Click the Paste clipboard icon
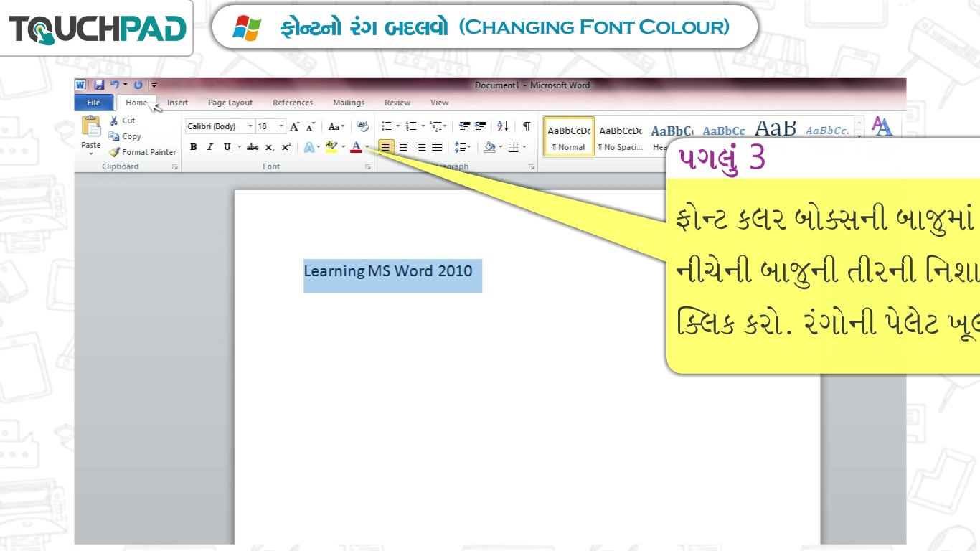Viewport: 980px width, 551px height. click(x=91, y=126)
